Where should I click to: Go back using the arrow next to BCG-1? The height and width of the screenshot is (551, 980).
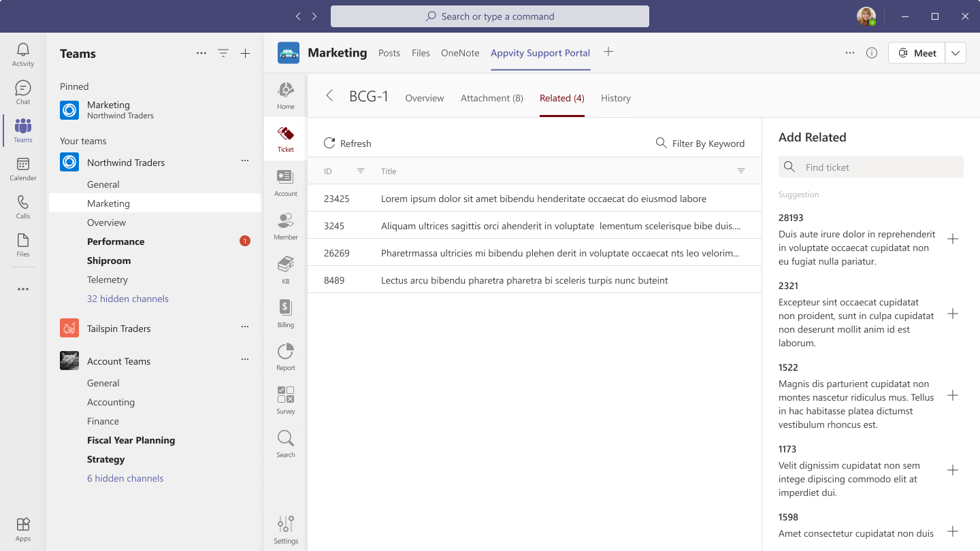pos(329,97)
